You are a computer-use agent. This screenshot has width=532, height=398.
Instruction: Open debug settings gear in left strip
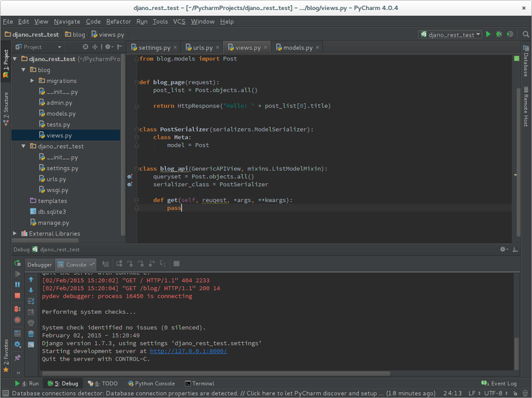[18, 345]
